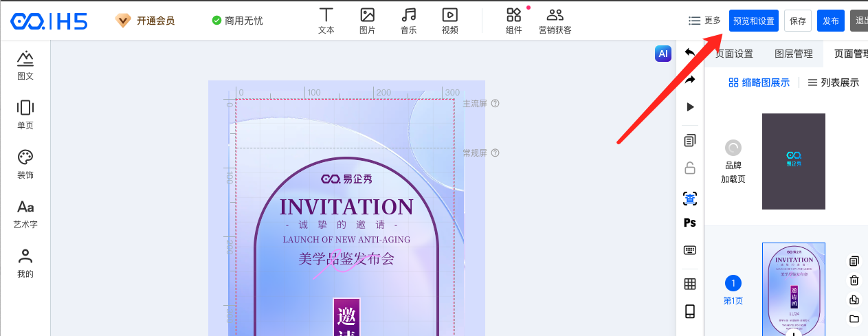Select the purple 邀请 banner on canvas

click(346, 317)
